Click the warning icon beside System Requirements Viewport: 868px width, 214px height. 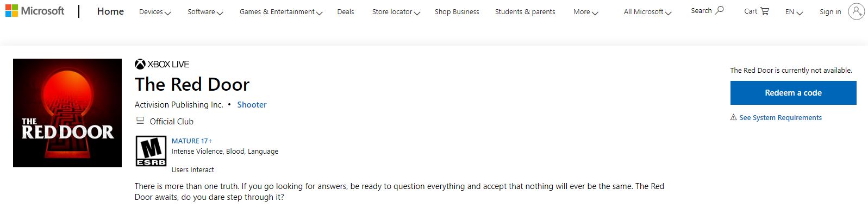click(733, 117)
